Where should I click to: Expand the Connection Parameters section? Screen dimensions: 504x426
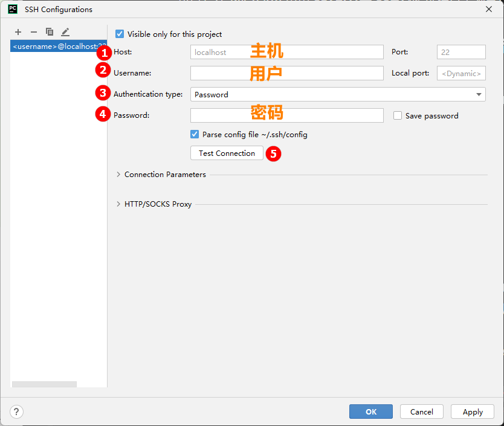118,175
